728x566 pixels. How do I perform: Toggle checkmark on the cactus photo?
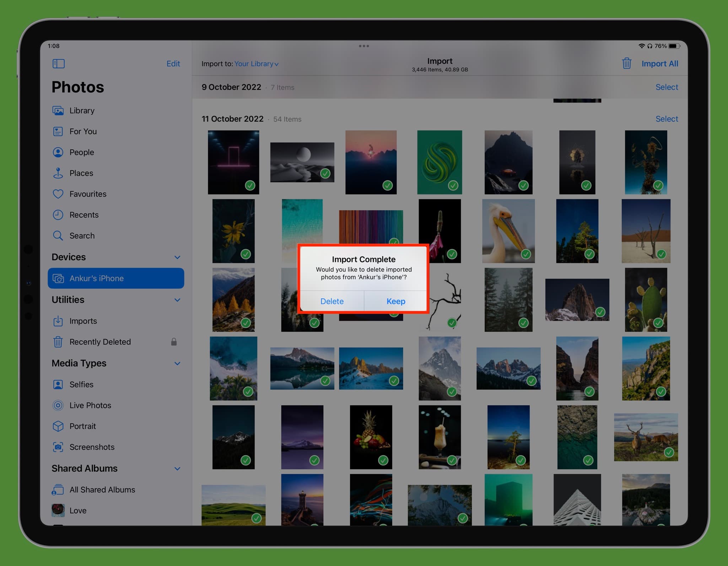coord(658,323)
